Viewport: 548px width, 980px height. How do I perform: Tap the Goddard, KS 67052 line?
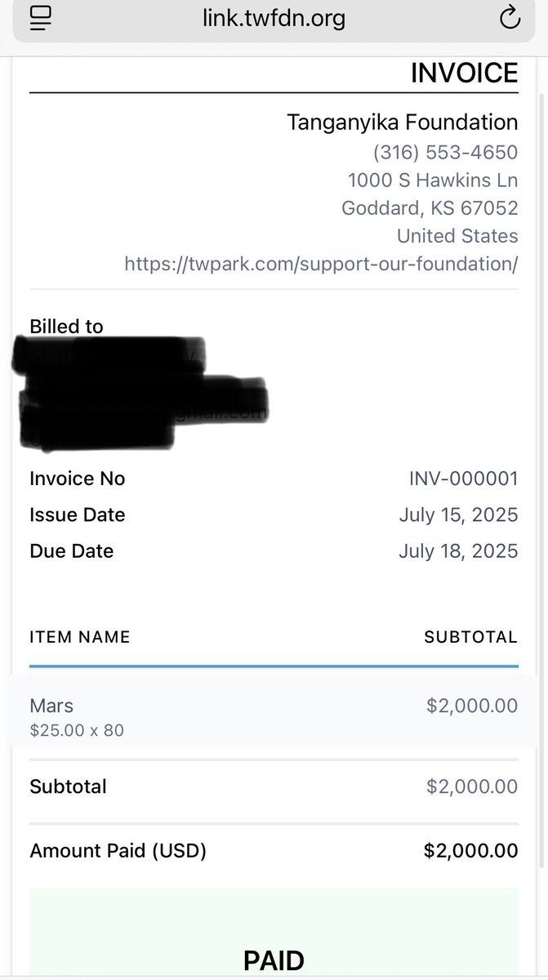(x=430, y=208)
